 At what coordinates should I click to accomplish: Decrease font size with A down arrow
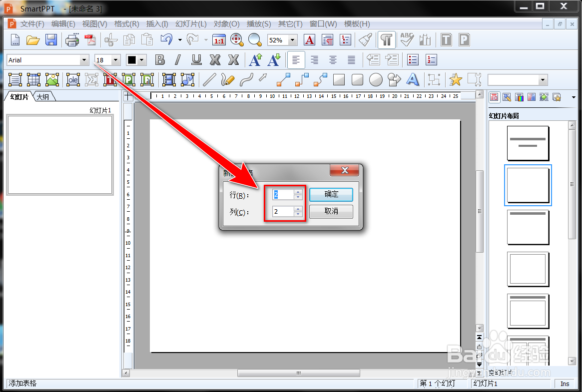tap(274, 60)
